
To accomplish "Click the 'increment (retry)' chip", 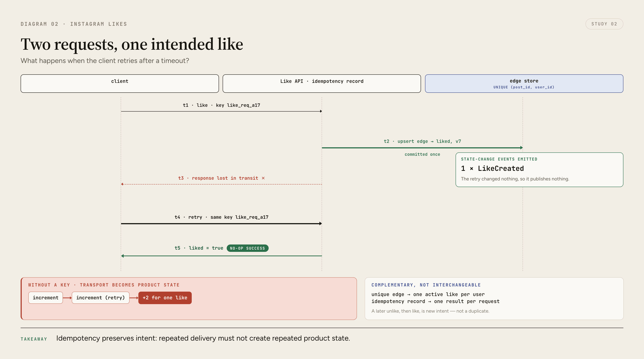I will (100, 298).
